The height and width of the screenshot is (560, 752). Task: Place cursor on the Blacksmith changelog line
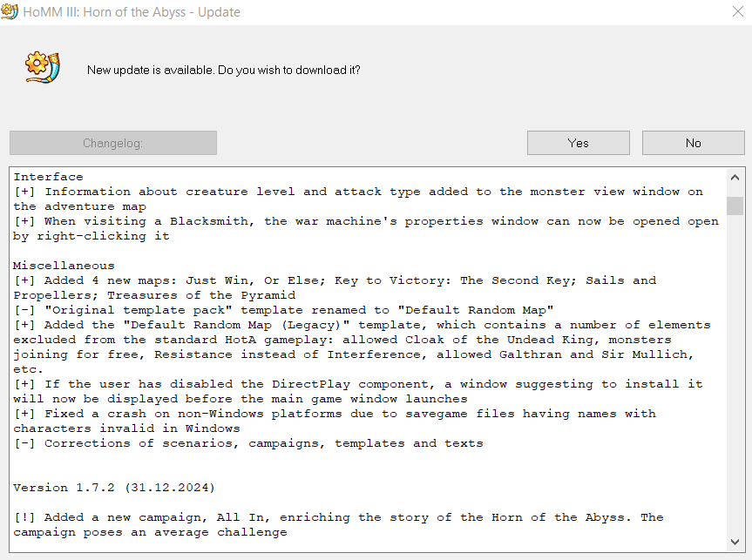[366, 229]
